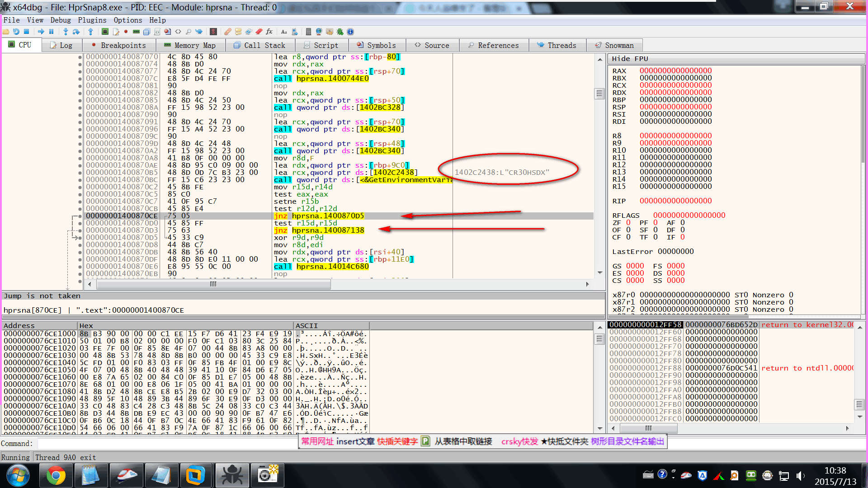This screenshot has height=488, width=868.
Task: Click the run arrow toolbar icon
Action: [41, 32]
